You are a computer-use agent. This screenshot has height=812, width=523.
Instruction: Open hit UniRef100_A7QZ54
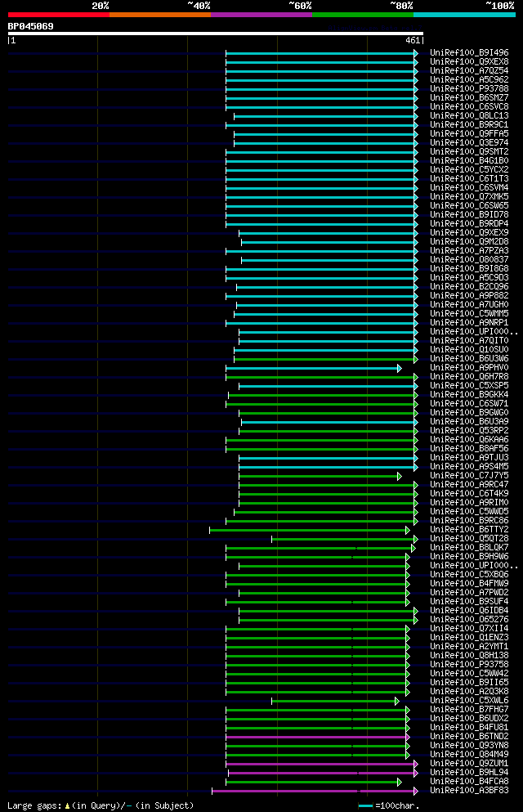(x=469, y=71)
